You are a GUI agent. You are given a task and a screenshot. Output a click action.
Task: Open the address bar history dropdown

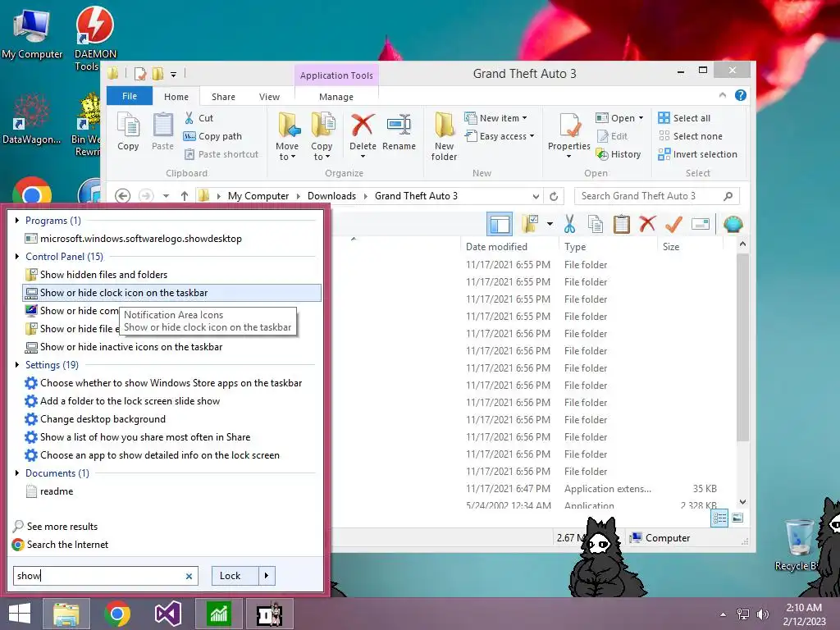click(x=535, y=196)
